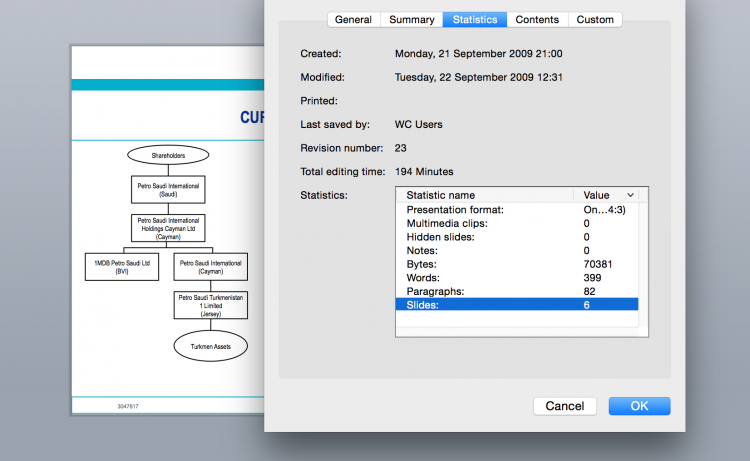Select the Hidden slides row

[517, 237]
